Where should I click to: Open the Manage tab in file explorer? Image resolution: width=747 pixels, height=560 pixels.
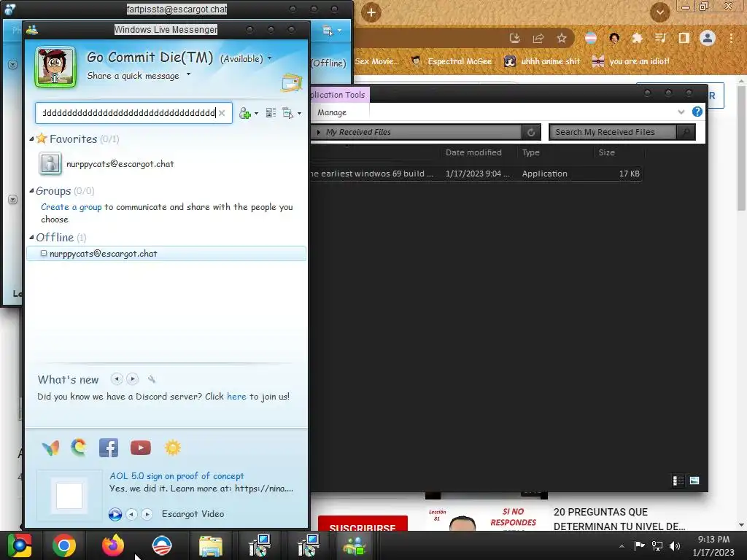click(x=332, y=112)
